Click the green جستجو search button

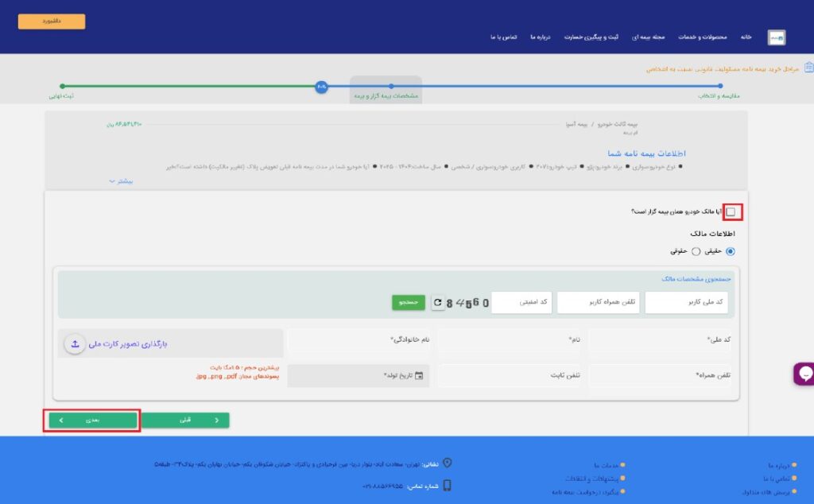point(409,303)
